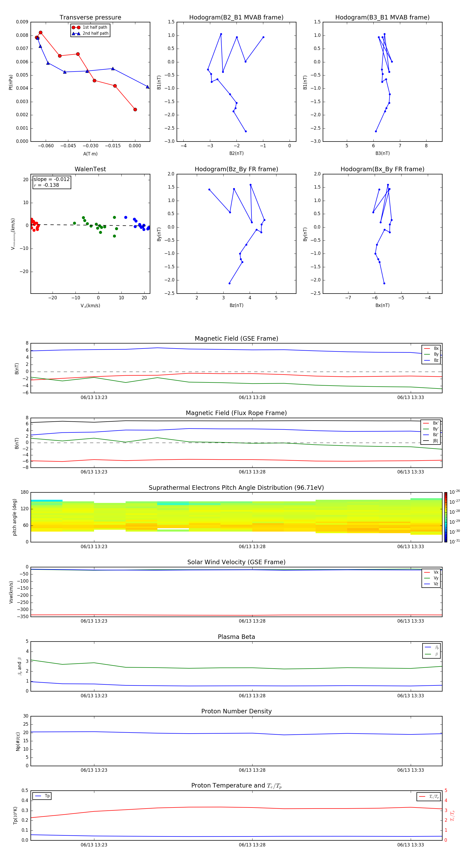473x868 pixels.
Task: Click the 10^-31 colorbar label
Action: coord(455,542)
